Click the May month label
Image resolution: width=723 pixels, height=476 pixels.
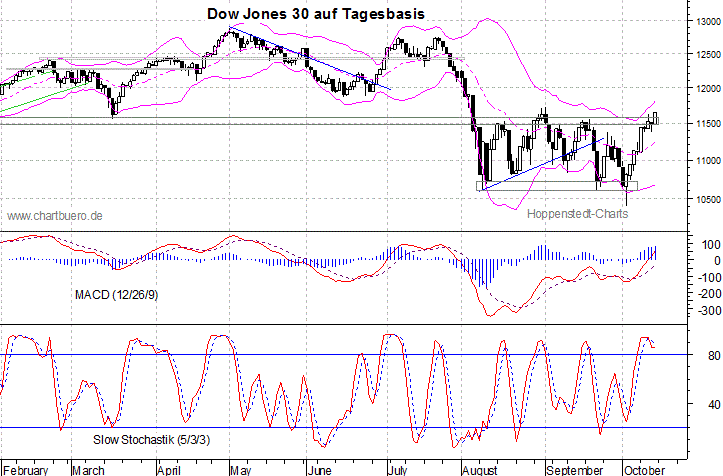[x=241, y=470]
